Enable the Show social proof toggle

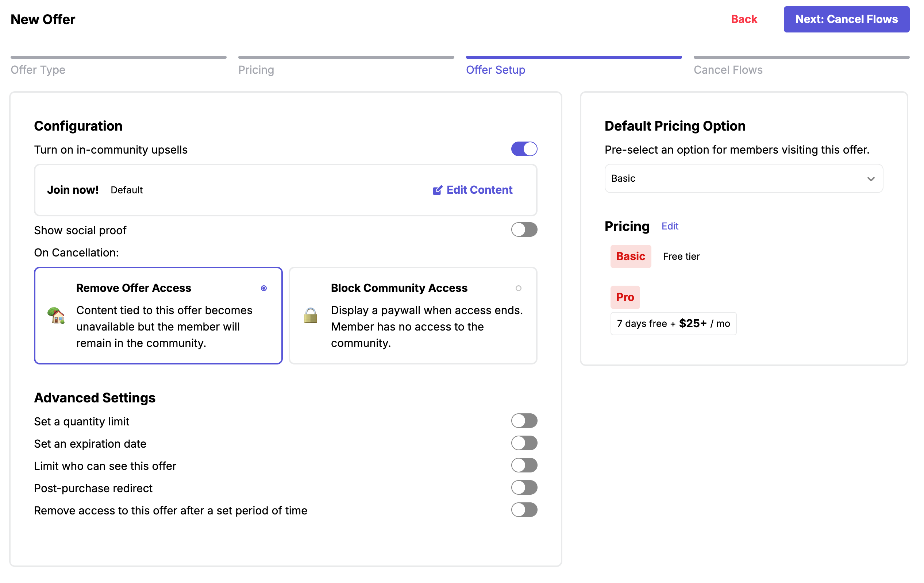524,230
